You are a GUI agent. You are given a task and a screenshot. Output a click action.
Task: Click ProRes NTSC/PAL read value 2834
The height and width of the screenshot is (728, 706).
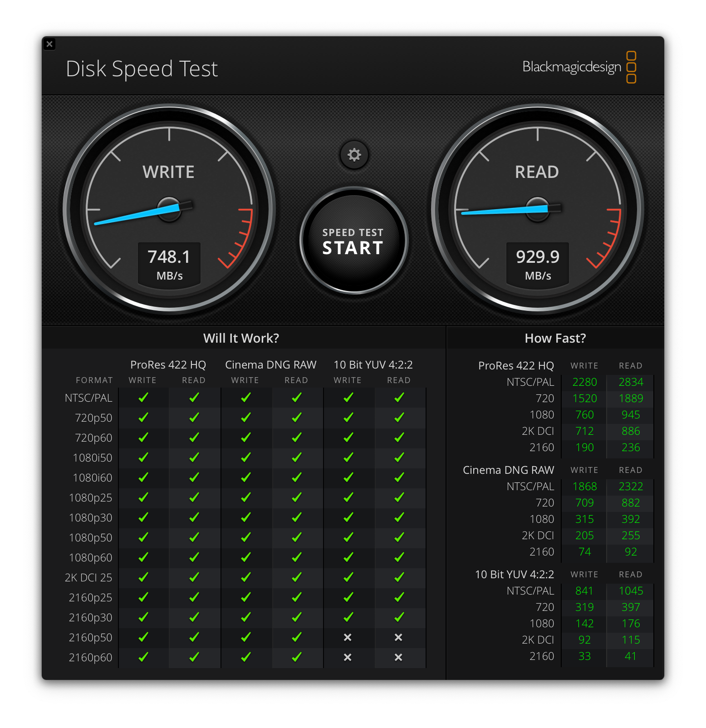631,382
